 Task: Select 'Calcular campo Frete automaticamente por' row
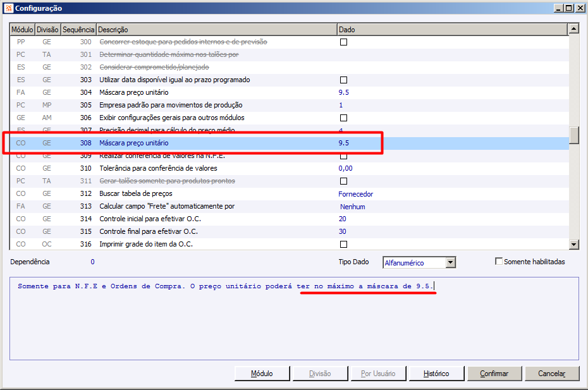[x=289, y=206]
